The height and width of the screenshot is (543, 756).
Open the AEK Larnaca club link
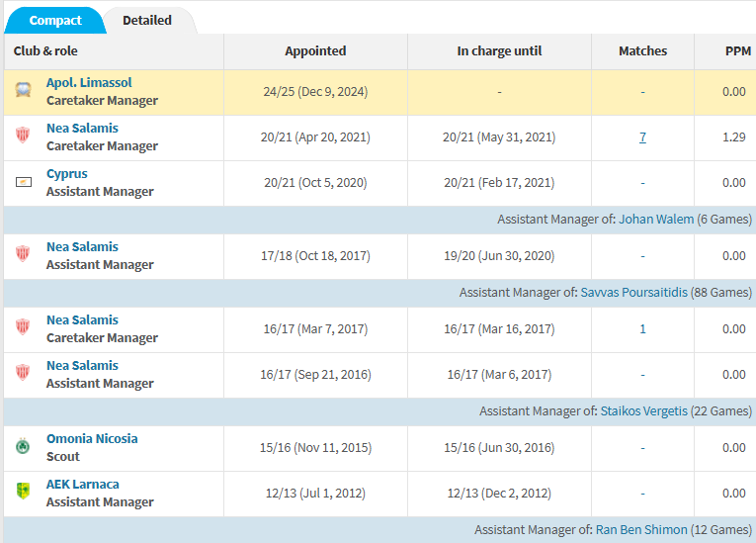82,484
